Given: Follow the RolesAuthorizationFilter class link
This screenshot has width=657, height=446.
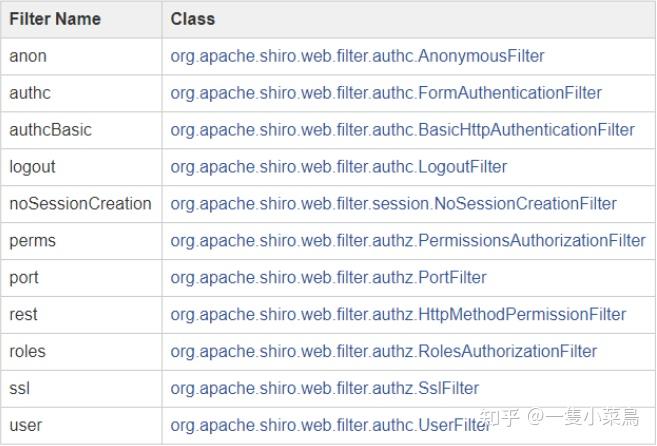Looking at the screenshot, I should click(383, 351).
